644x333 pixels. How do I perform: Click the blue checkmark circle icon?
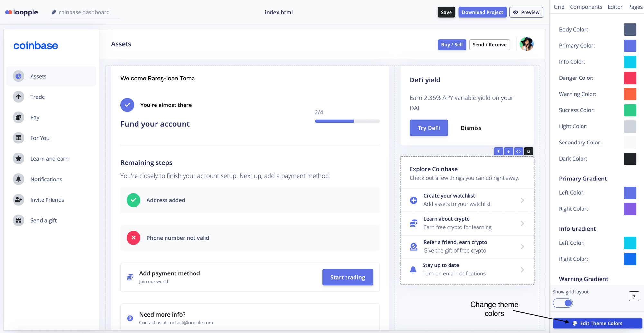(128, 105)
